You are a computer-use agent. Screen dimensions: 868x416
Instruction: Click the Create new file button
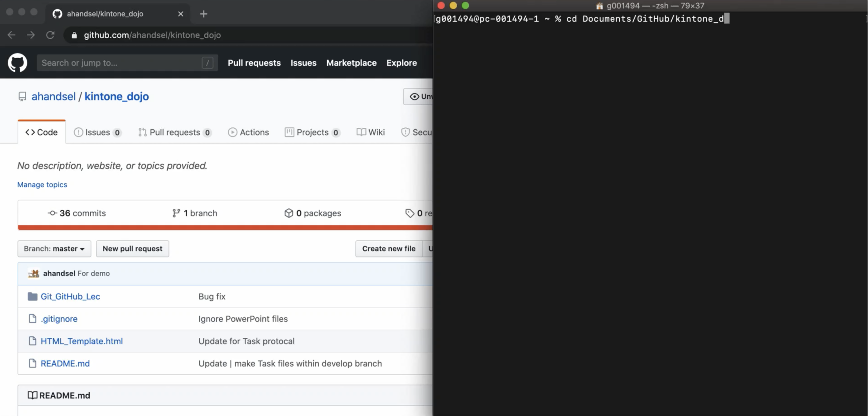click(389, 248)
